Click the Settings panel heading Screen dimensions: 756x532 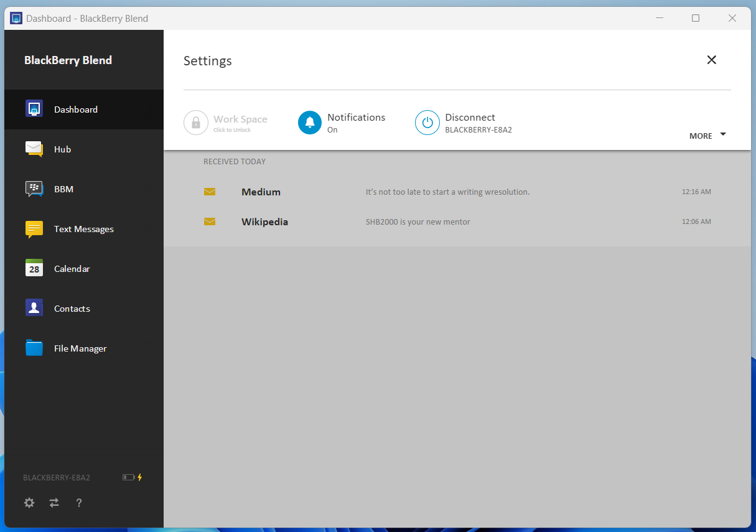(x=208, y=61)
